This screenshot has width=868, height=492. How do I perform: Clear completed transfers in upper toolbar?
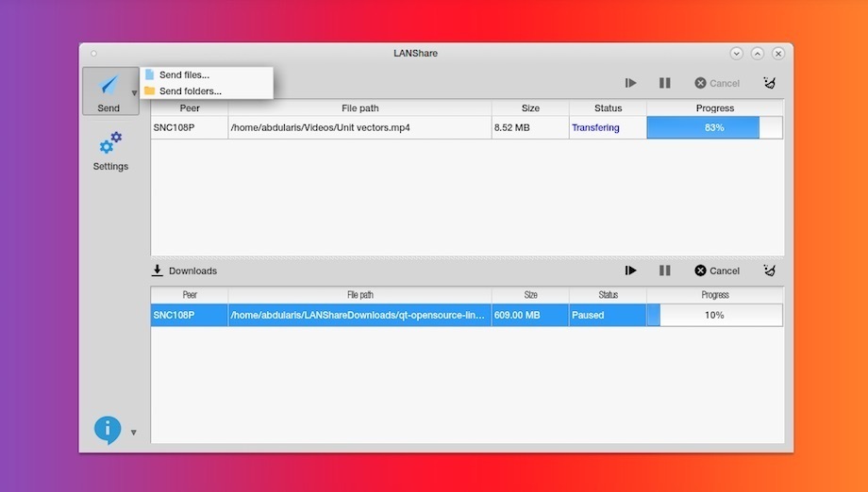coord(770,83)
